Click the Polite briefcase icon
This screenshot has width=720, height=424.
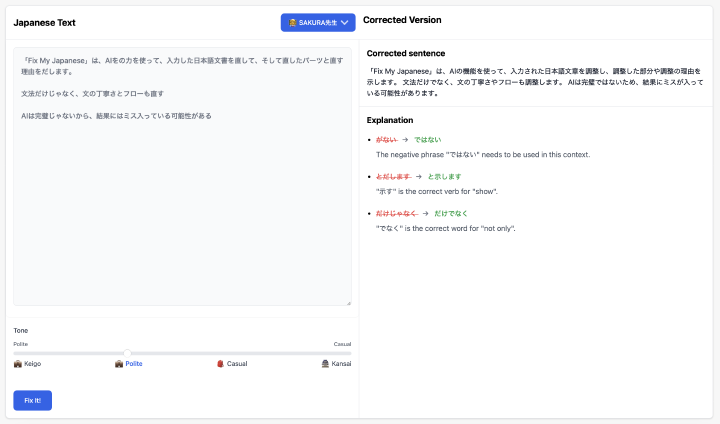[x=118, y=363]
